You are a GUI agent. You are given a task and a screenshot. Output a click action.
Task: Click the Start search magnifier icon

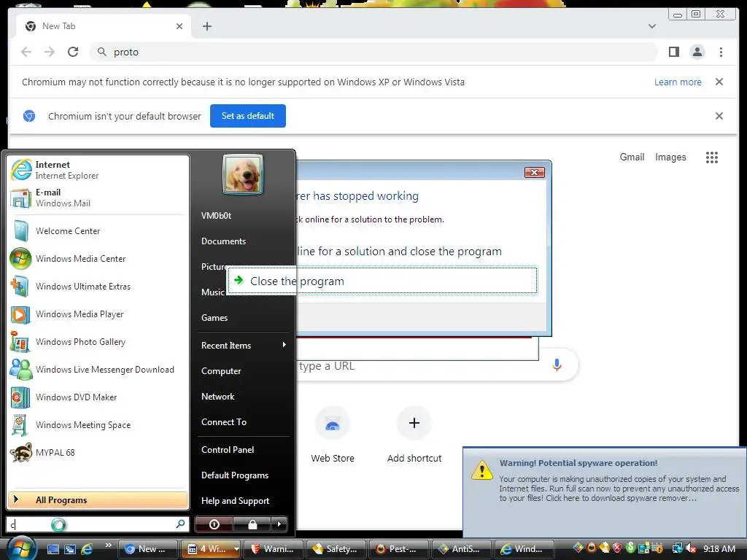click(181, 524)
